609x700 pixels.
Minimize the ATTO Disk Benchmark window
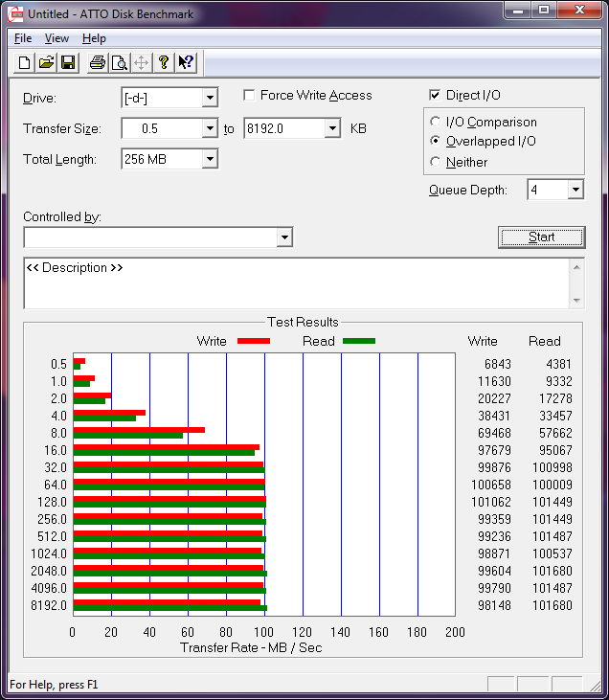pos(518,10)
